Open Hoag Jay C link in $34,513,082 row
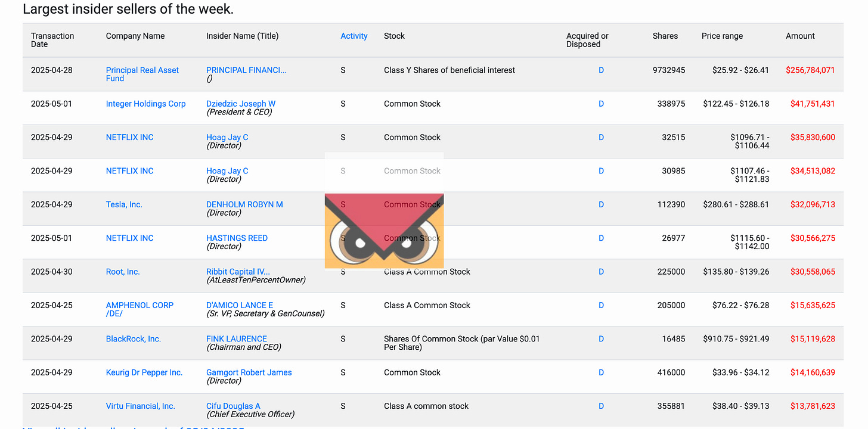 tap(227, 171)
